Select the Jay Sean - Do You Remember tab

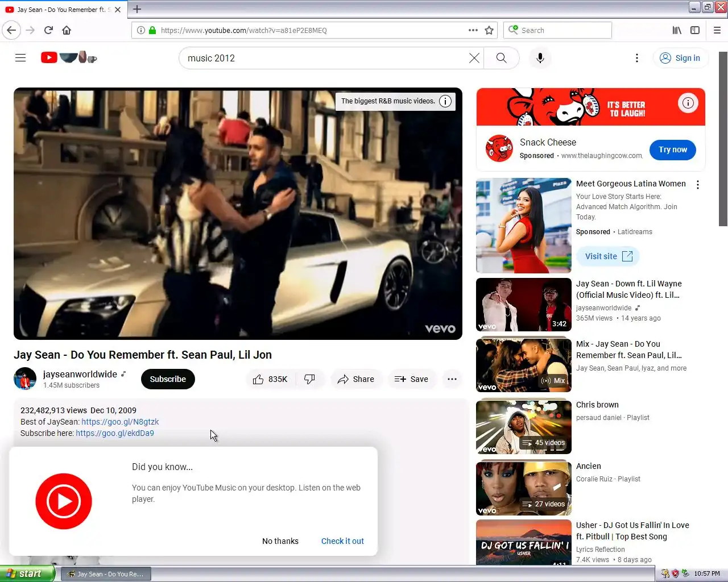[x=63, y=10]
